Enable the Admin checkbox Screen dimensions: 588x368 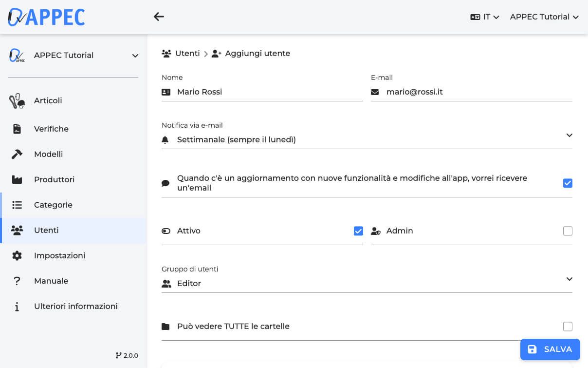tap(568, 231)
